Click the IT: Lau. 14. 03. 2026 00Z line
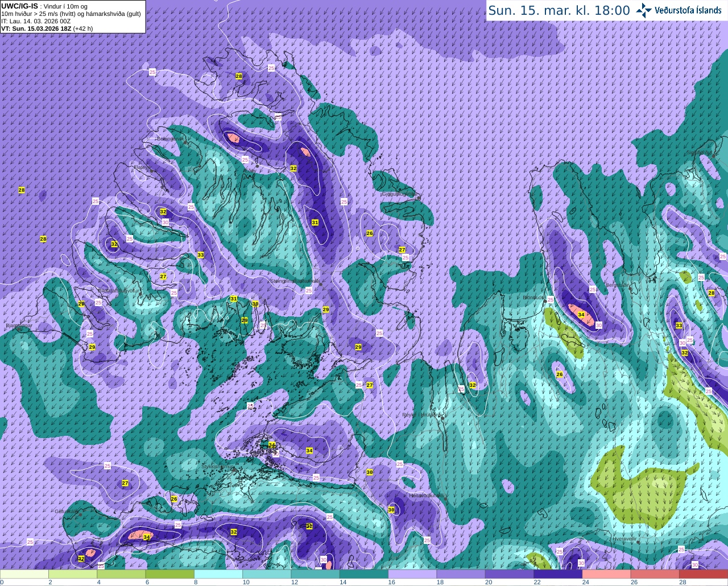The width and height of the screenshot is (728, 586). click(36, 21)
